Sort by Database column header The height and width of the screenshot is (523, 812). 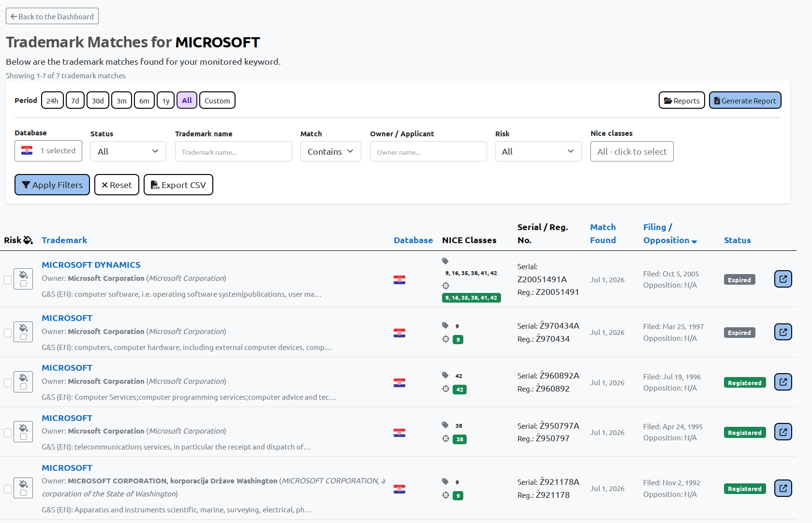[413, 240]
